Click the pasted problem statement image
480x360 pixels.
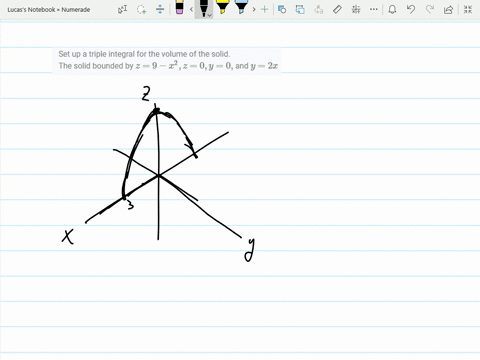coord(167,60)
